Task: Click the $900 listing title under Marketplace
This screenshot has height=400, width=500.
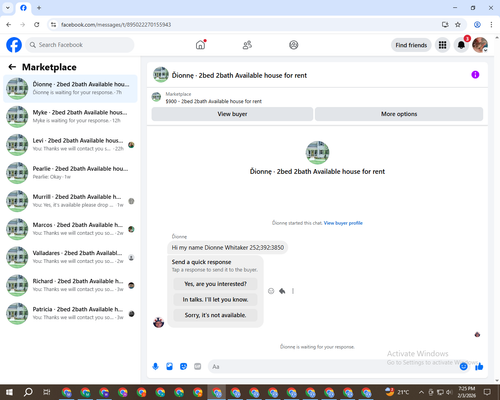Action: (214, 101)
